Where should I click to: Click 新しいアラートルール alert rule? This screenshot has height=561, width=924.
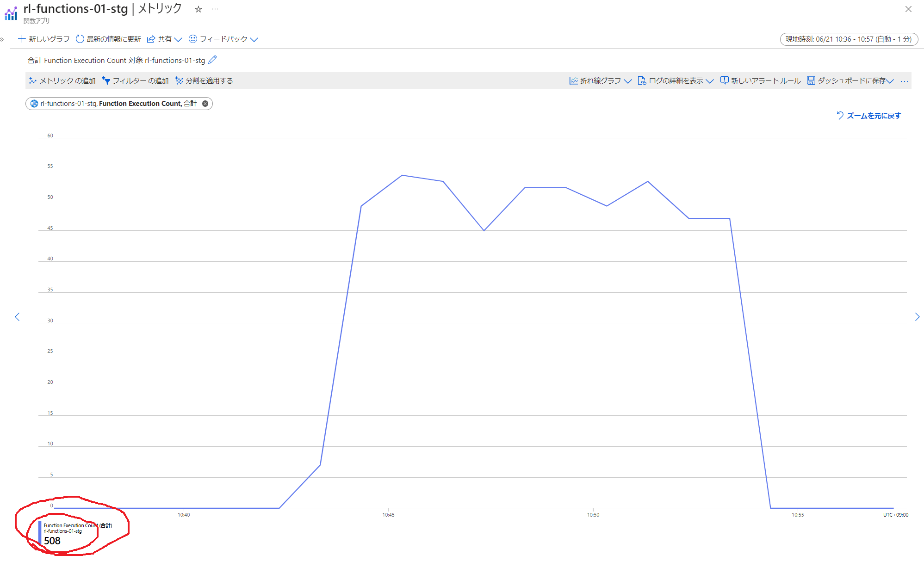(760, 80)
